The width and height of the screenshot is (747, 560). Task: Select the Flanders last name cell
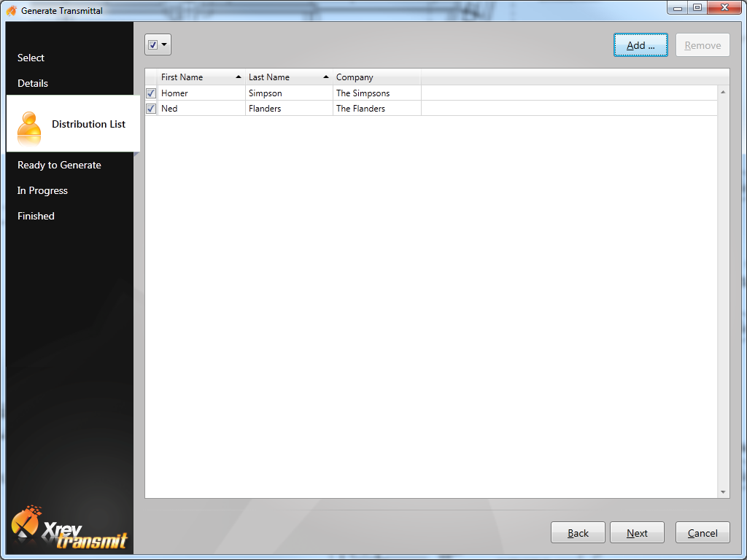click(x=289, y=109)
